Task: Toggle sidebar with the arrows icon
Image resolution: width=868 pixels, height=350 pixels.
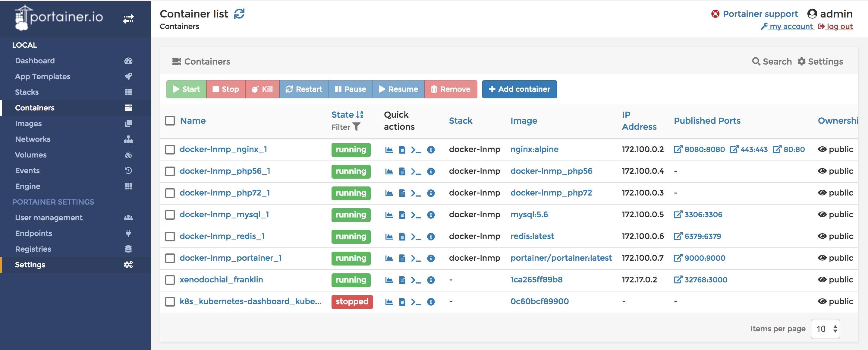Action: coord(128,18)
